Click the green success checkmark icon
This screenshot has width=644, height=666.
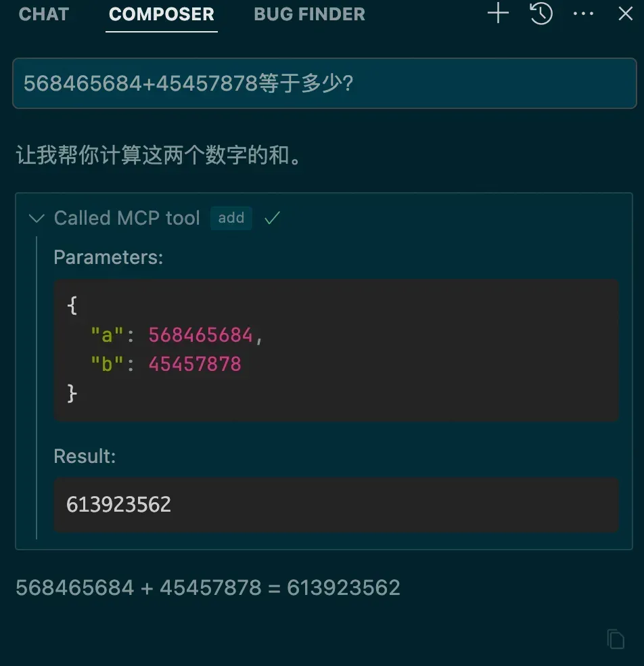272,218
